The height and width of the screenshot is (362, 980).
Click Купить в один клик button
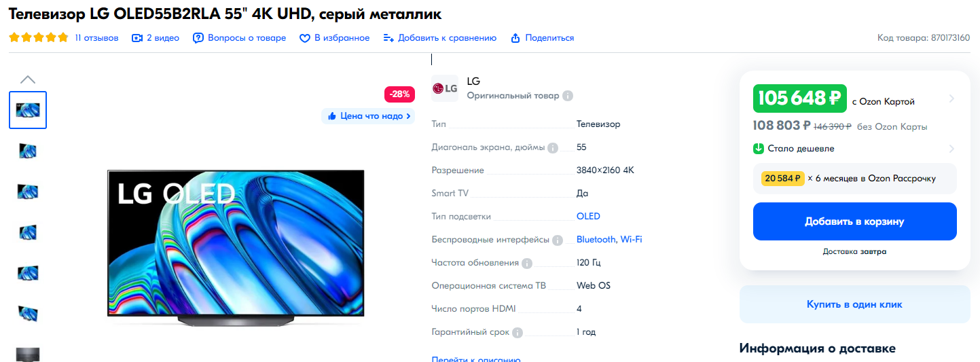[855, 304]
